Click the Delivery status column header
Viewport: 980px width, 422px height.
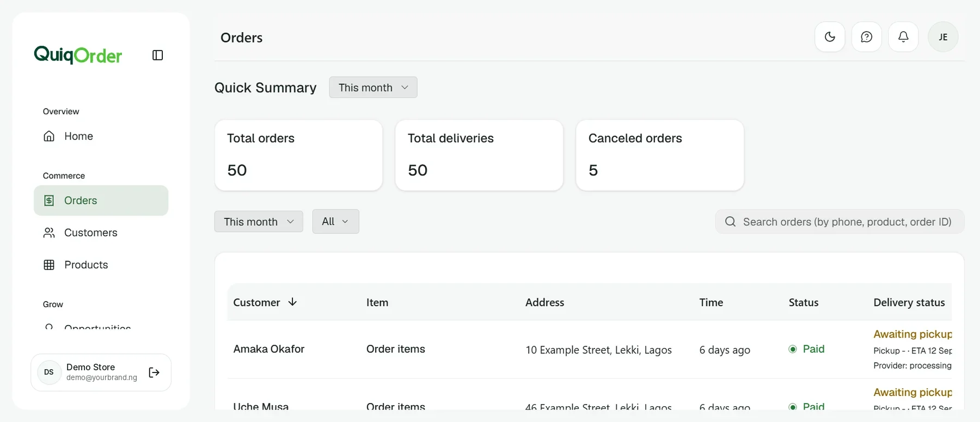point(909,302)
